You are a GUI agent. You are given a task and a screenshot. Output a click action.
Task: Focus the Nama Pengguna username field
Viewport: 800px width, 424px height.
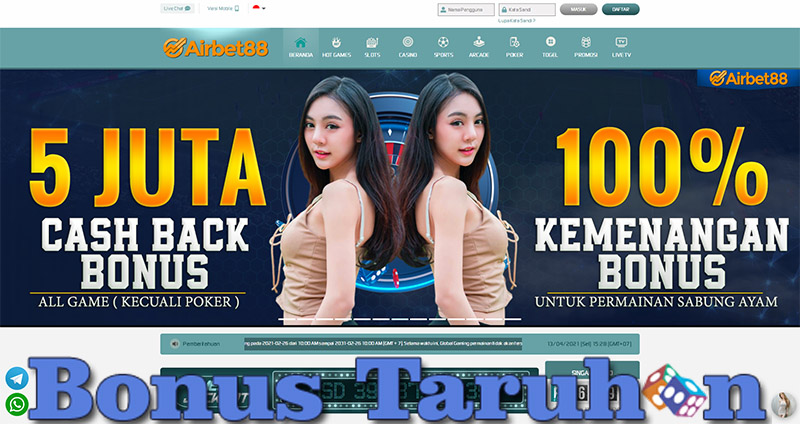point(466,10)
